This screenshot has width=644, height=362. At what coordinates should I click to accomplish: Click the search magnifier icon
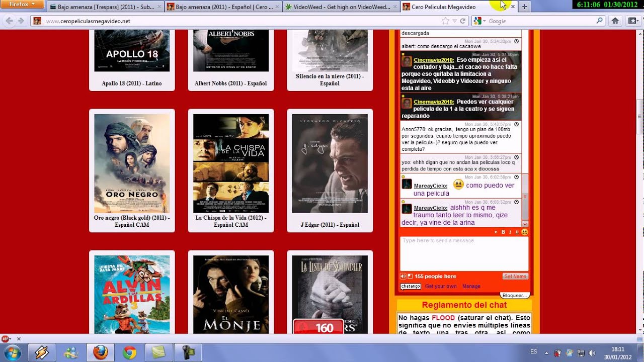click(x=599, y=21)
